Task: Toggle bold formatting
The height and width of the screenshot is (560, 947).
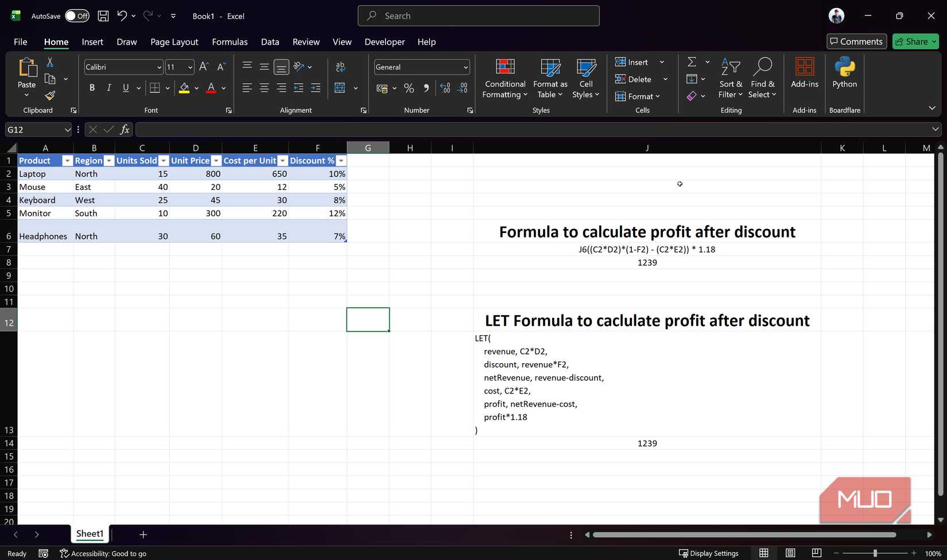Action: [x=91, y=88]
